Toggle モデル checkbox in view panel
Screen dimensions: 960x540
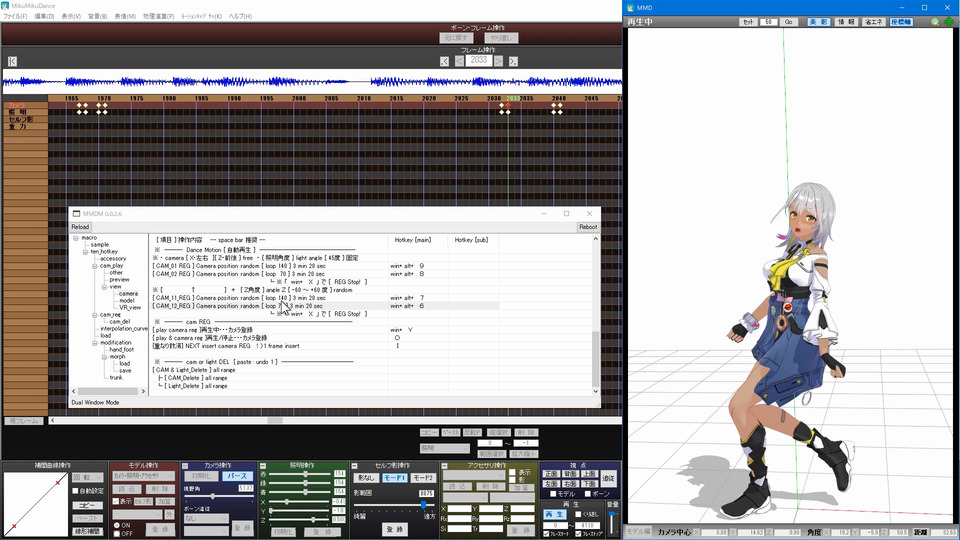pos(553,493)
